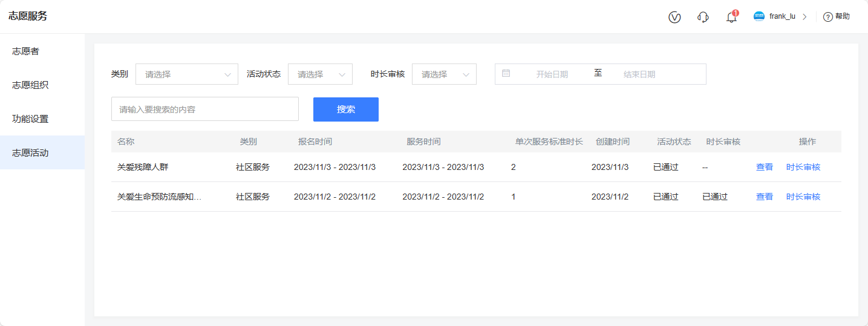Click the 关爱生命预防流感知… activity name
The width and height of the screenshot is (868, 326).
[x=159, y=197]
